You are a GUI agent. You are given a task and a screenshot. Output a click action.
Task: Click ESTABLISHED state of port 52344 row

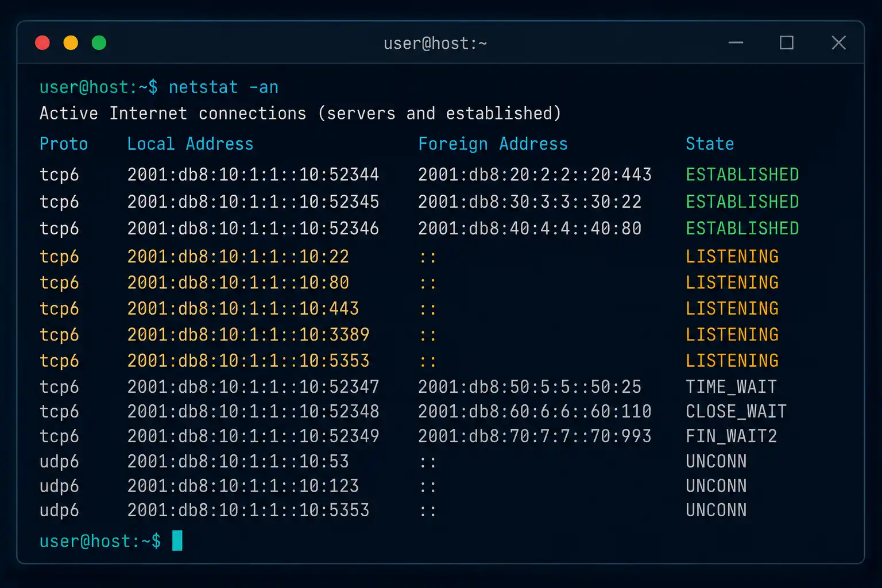click(x=742, y=175)
